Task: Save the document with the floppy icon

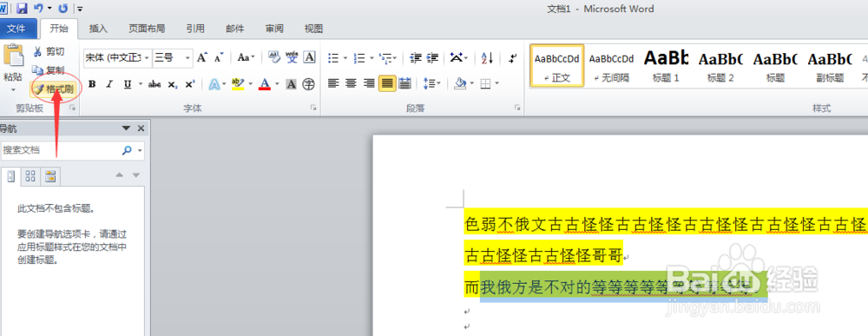Action: (x=22, y=9)
